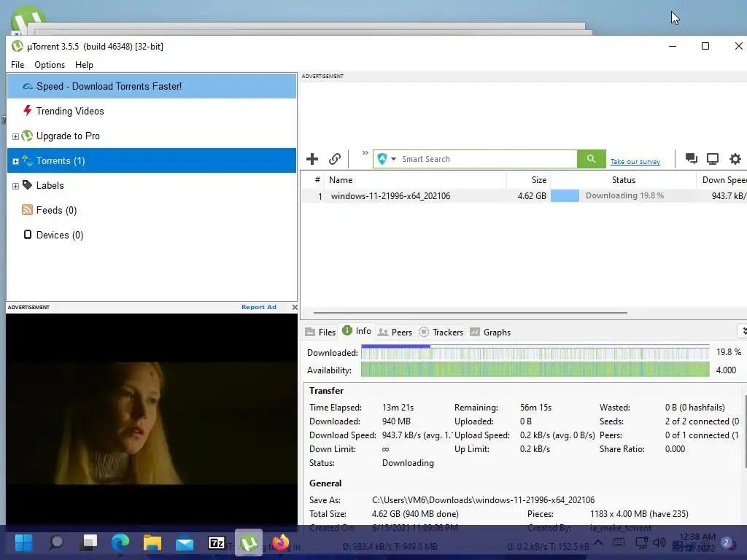This screenshot has width=747, height=560.
Task: Switch to the Peers tab
Action: click(395, 332)
